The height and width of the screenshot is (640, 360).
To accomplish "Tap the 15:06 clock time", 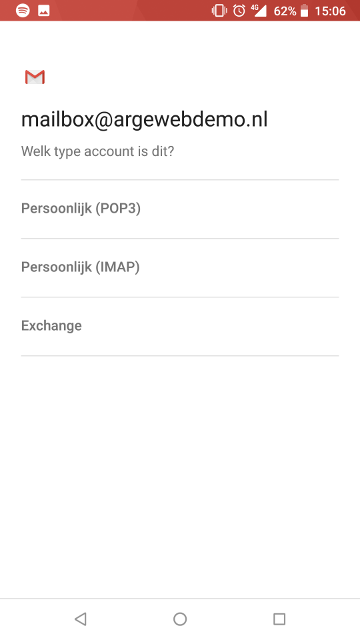I will point(330,11).
